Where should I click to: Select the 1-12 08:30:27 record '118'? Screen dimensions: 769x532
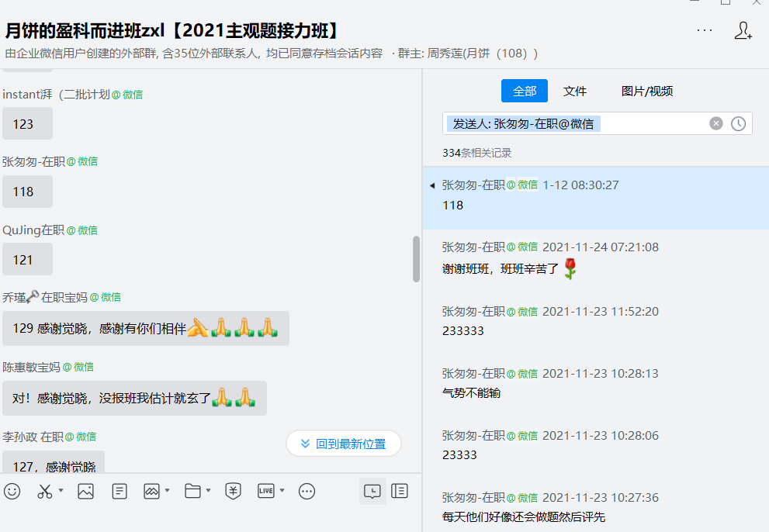pyautogui.click(x=596, y=198)
